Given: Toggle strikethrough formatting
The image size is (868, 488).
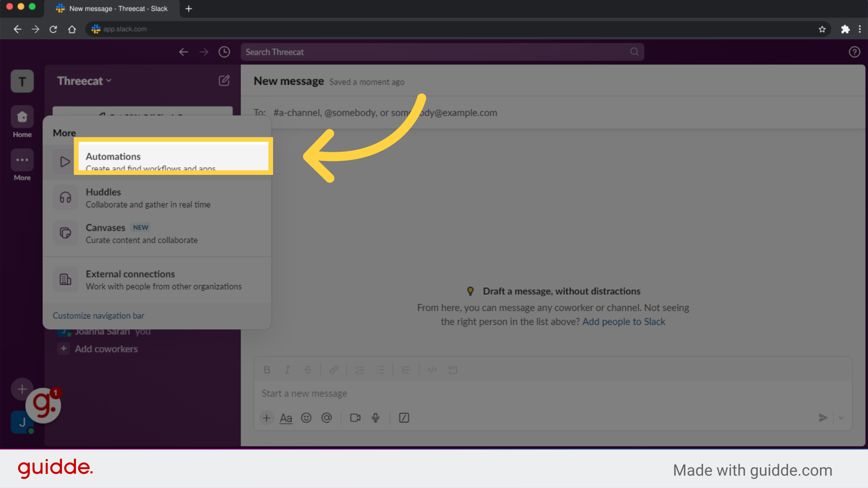Looking at the screenshot, I should (x=308, y=370).
